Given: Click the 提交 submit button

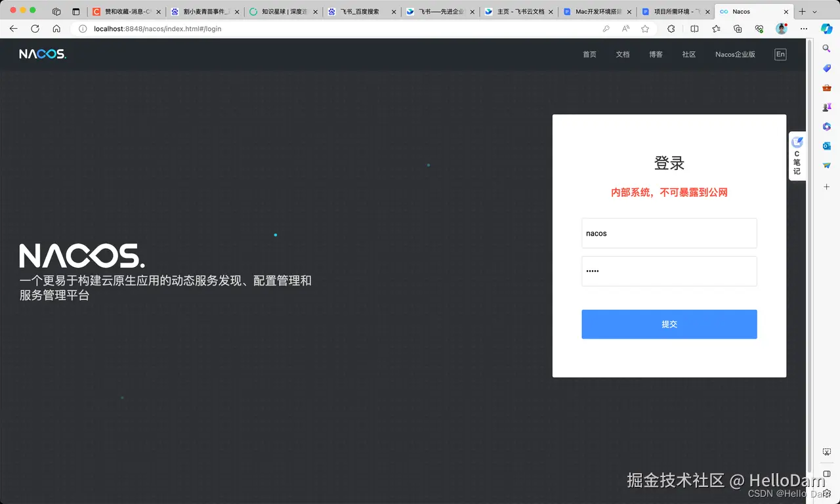Looking at the screenshot, I should tap(669, 324).
